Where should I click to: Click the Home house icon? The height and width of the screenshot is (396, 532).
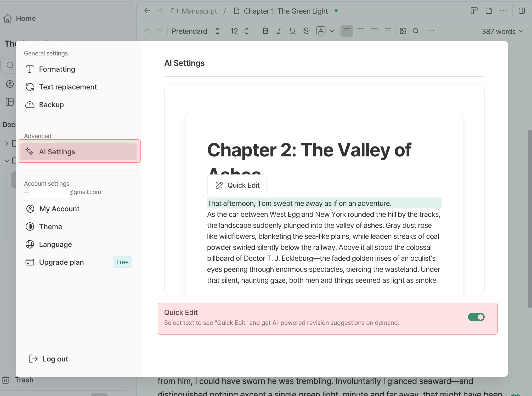(8, 18)
